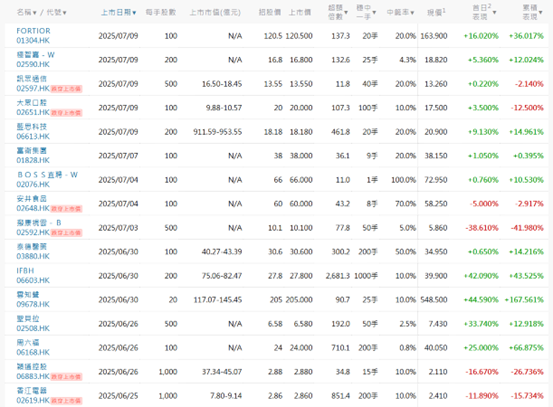
Task: Open the FORTIOR stock link
Action: [x=34, y=31]
